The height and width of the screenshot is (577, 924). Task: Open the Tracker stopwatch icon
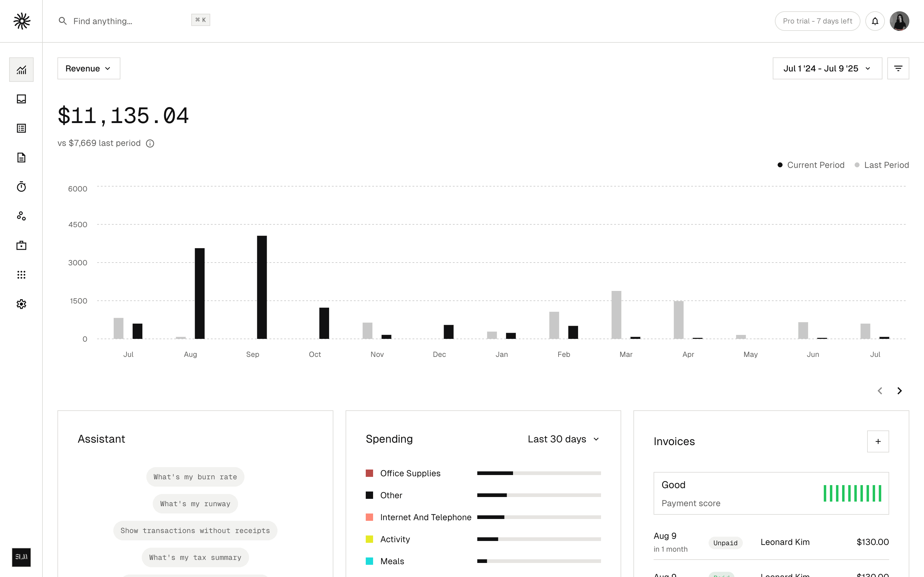coord(21,187)
